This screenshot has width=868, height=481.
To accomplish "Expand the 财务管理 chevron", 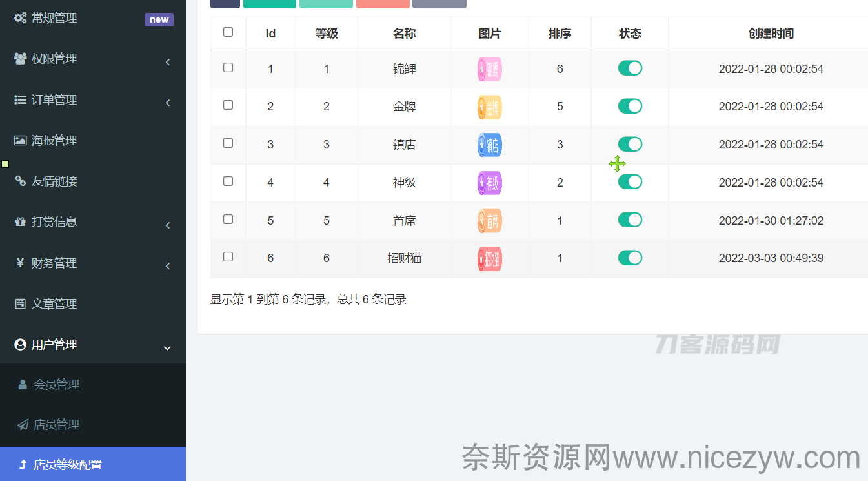I will [x=168, y=266].
